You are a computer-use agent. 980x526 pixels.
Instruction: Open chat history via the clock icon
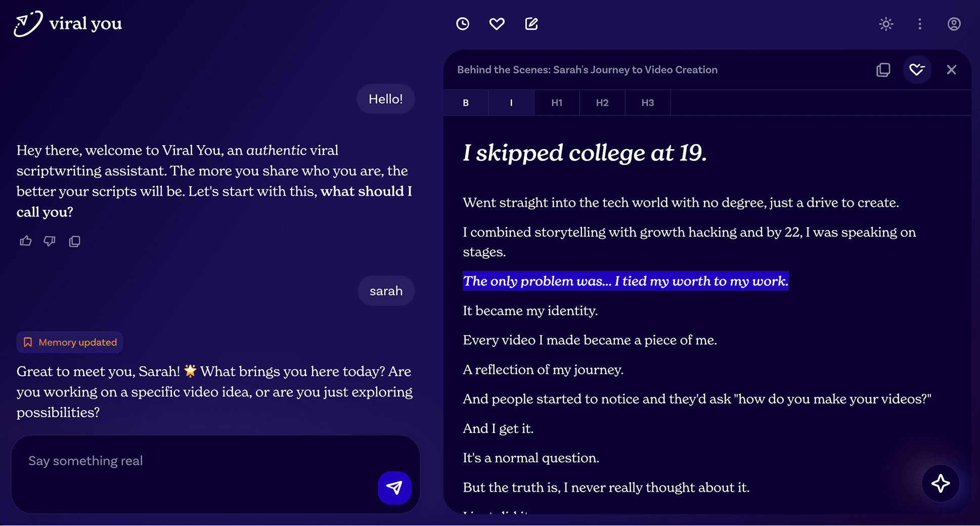coord(463,24)
